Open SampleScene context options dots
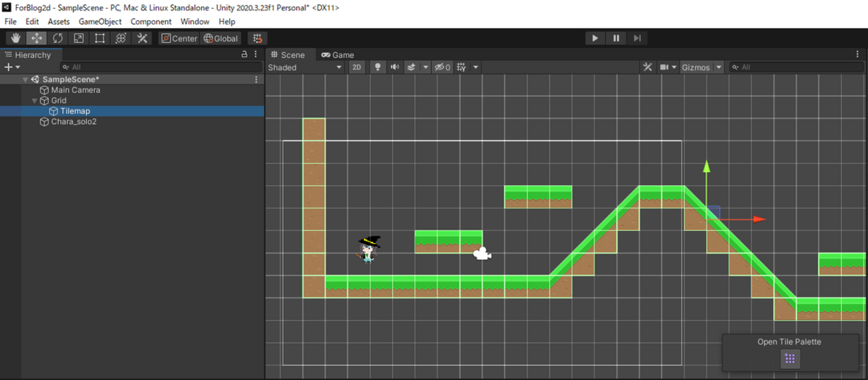The image size is (868, 380). (256, 79)
